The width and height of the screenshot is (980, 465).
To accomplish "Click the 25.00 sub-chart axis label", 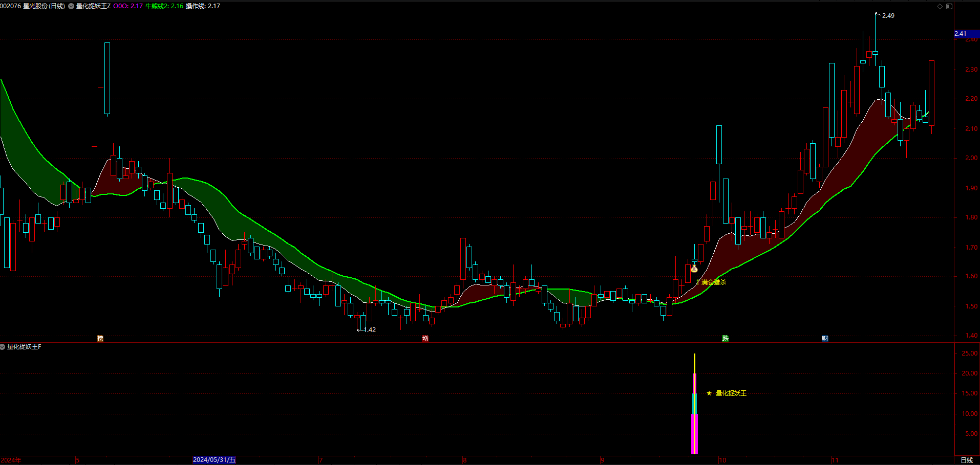I will pos(970,353).
